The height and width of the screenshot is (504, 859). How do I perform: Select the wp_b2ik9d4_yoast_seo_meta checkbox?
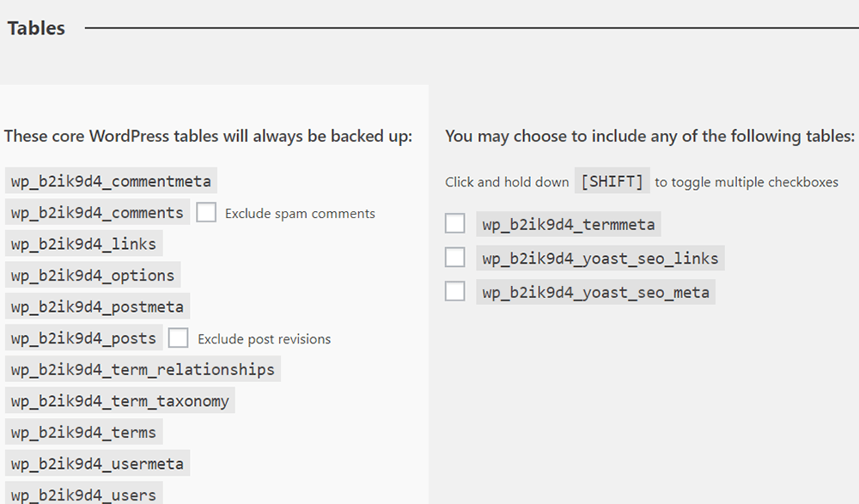point(454,292)
